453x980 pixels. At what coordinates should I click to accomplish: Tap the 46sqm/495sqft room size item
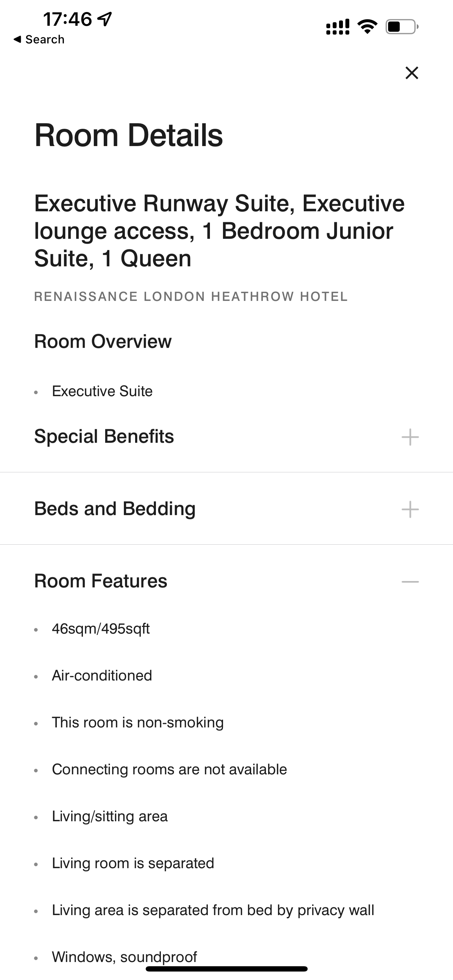(101, 629)
